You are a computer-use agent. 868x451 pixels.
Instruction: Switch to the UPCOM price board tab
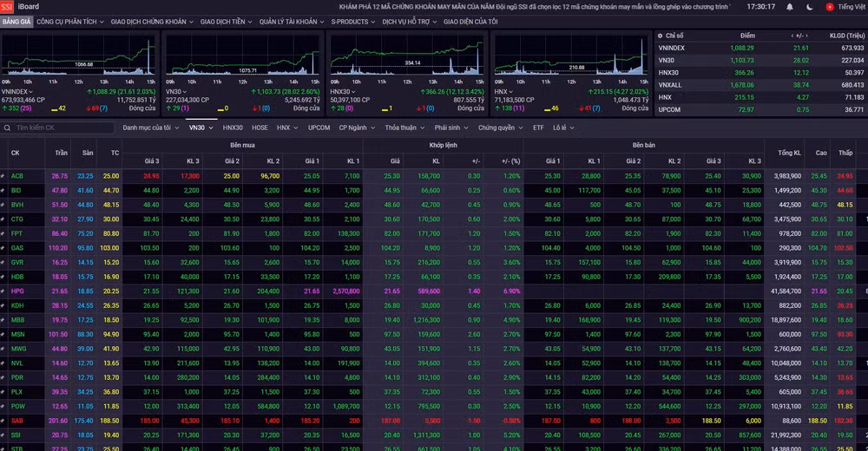[x=319, y=127]
